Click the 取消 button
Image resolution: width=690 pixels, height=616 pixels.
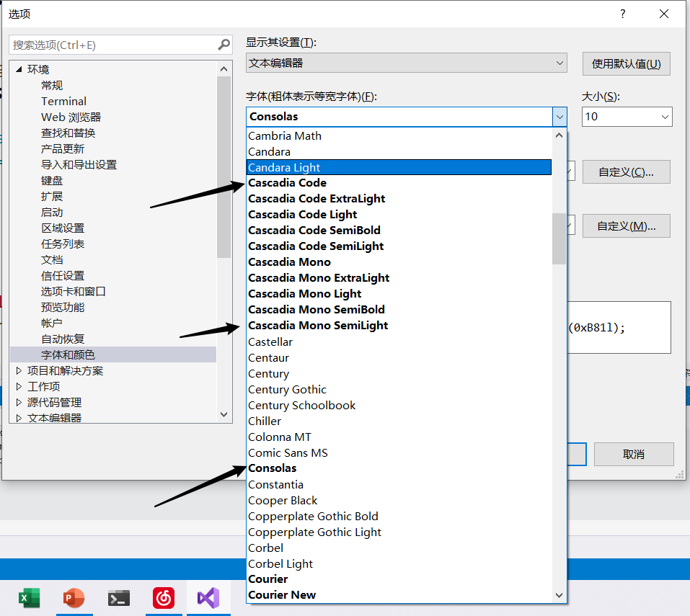point(634,454)
